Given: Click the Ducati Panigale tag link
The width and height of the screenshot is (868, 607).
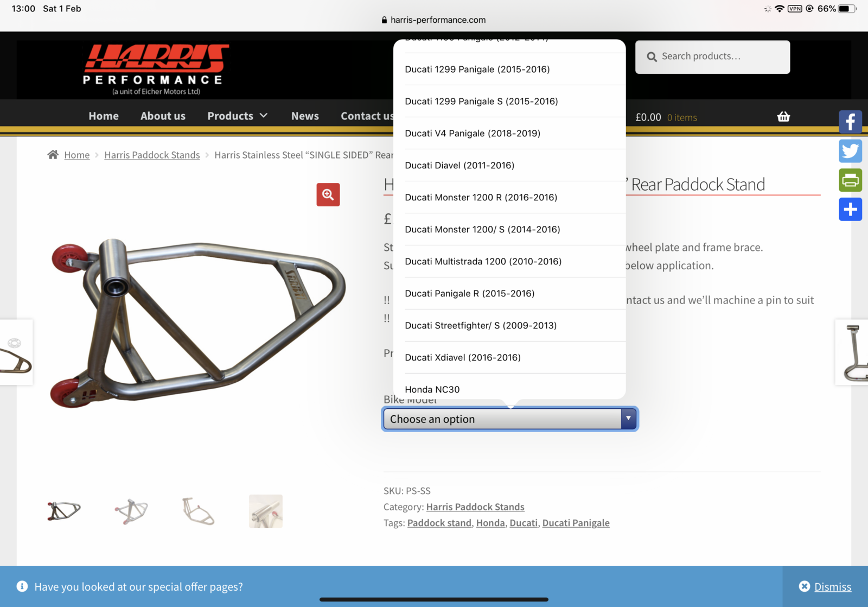Looking at the screenshot, I should click(x=576, y=523).
